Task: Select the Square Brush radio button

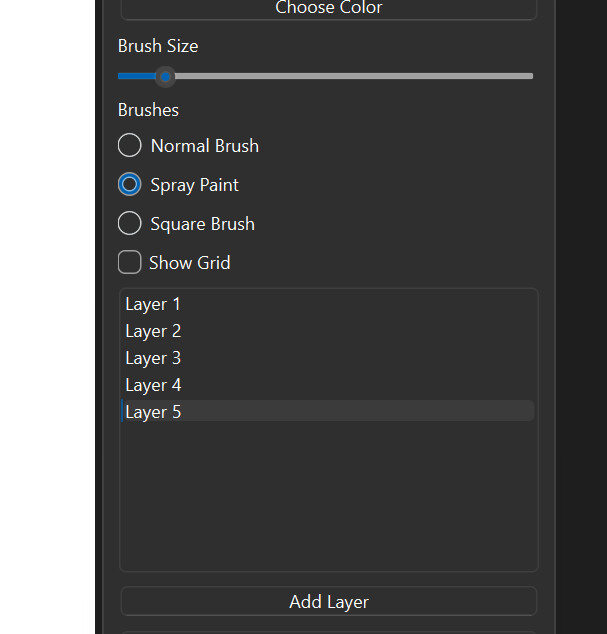Action: [130, 224]
